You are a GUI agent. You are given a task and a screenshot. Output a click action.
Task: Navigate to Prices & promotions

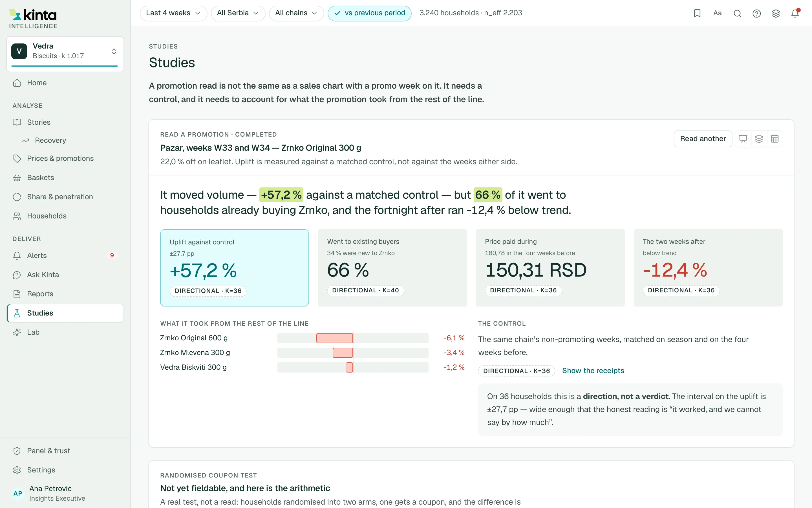(x=65, y=159)
